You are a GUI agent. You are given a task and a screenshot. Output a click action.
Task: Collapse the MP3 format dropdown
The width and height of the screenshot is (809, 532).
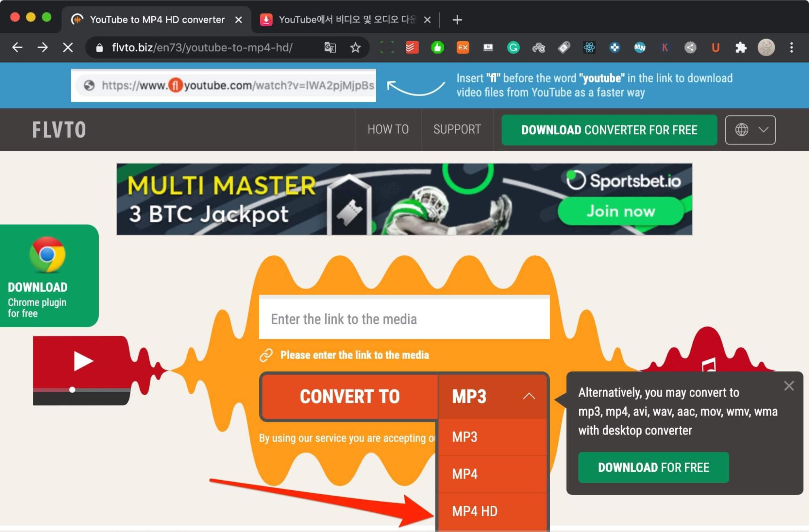pyautogui.click(x=528, y=396)
